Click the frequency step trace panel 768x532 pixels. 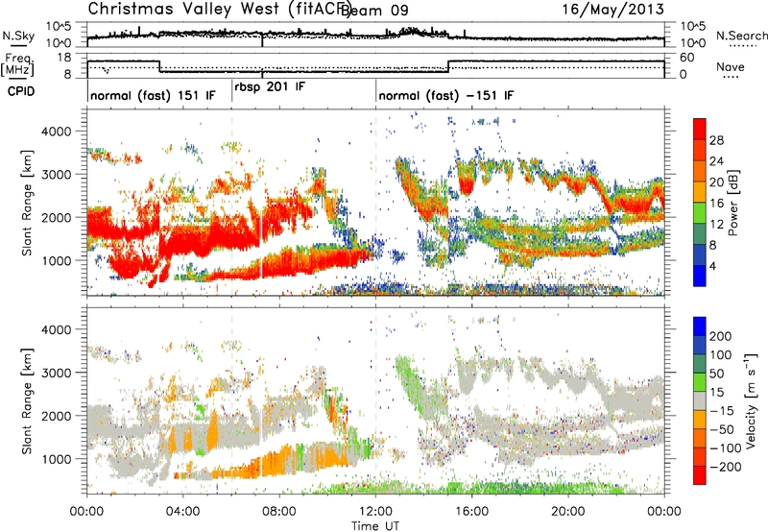click(375, 65)
